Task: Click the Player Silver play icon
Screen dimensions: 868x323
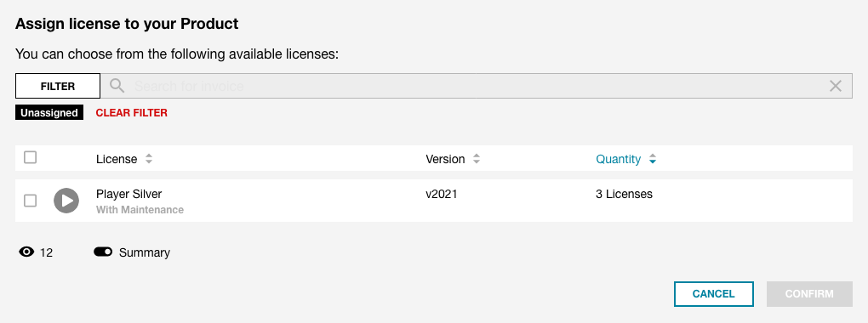Action: coord(66,201)
